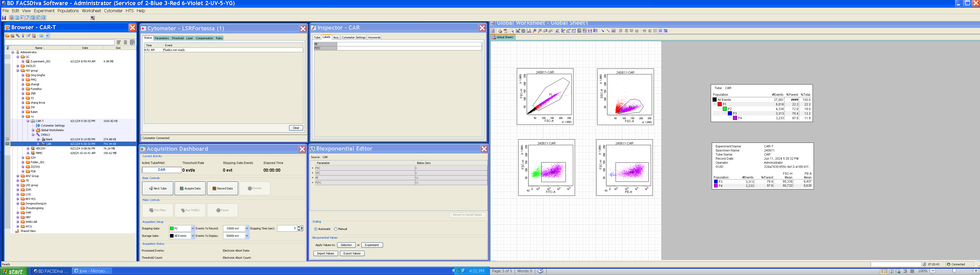Click the Save icon in main toolbar
Screen dimensions: 980x275
point(4,18)
